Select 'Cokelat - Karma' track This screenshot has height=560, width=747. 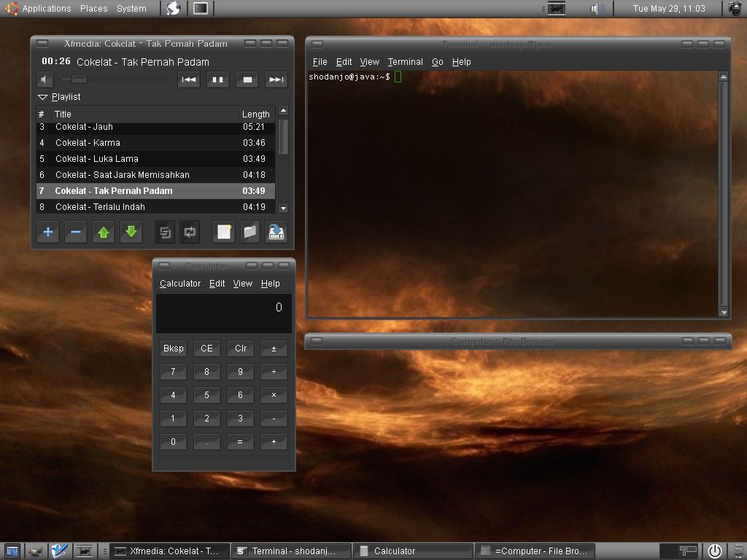(156, 143)
